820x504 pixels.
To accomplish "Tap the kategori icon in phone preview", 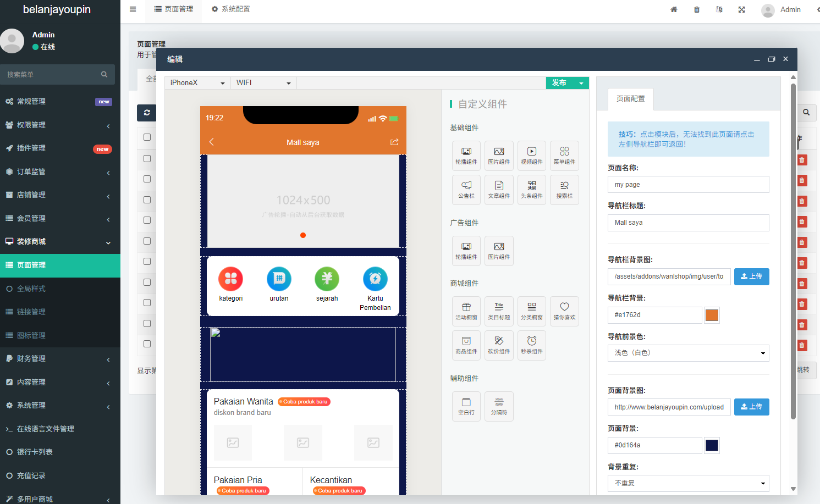I will (230, 279).
